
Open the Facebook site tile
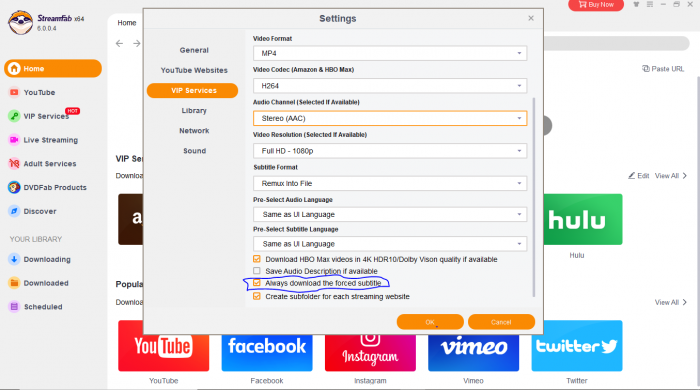point(267,353)
